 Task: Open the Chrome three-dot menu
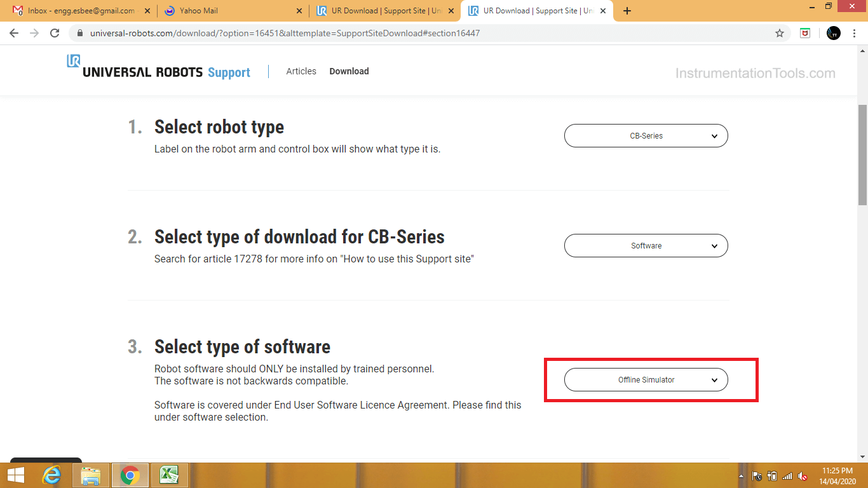point(855,33)
